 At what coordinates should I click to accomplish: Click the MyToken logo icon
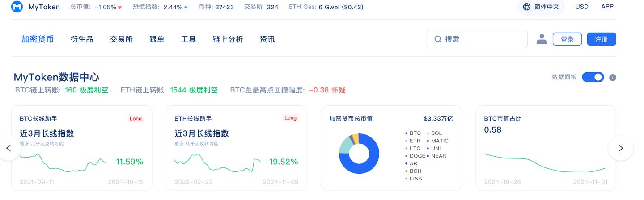click(17, 7)
